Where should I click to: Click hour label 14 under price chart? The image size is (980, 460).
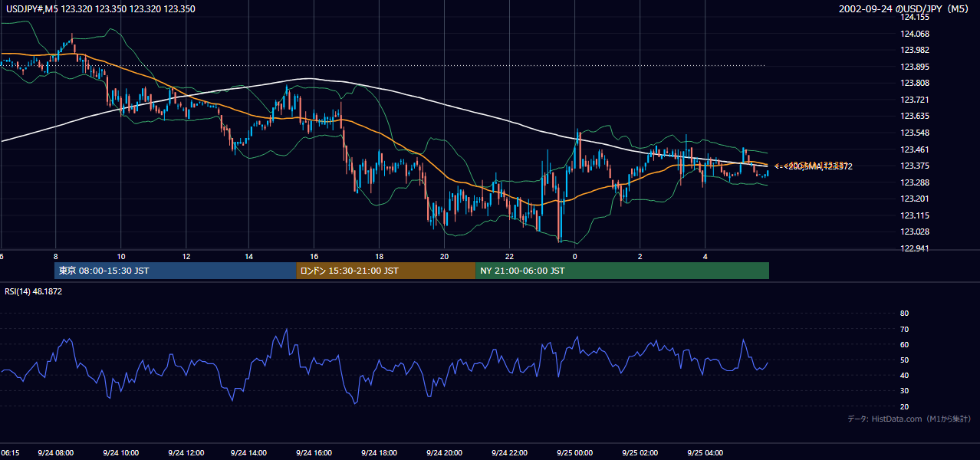[249, 256]
